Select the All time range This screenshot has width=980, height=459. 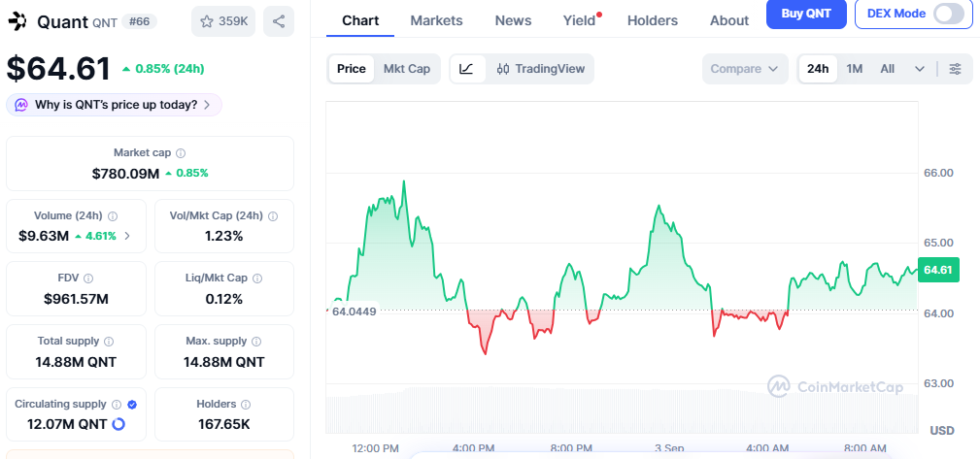[x=888, y=69]
